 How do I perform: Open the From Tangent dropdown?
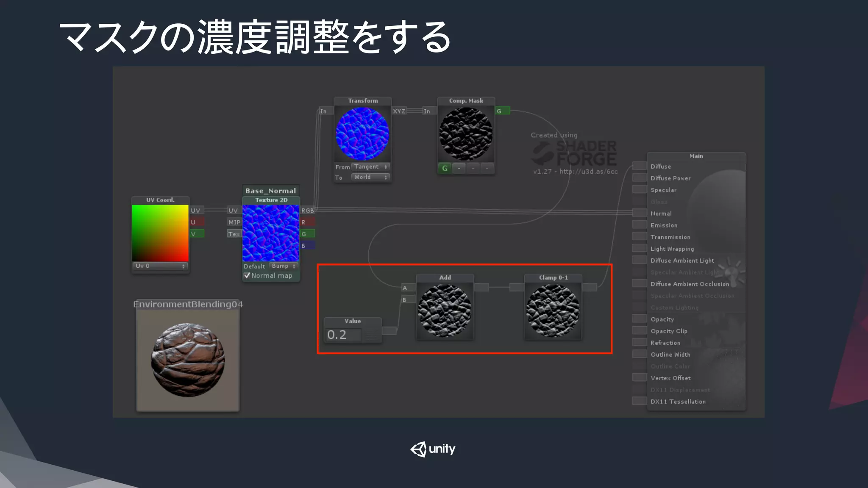click(x=370, y=167)
